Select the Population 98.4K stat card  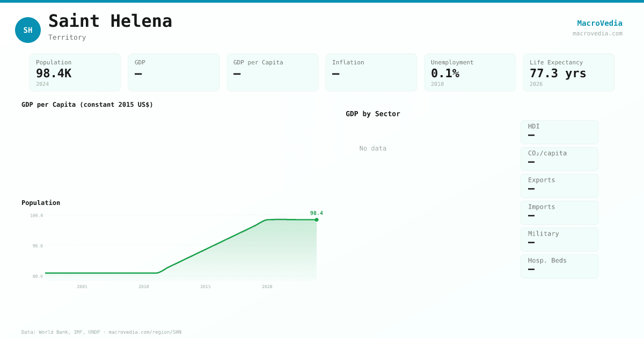click(75, 72)
